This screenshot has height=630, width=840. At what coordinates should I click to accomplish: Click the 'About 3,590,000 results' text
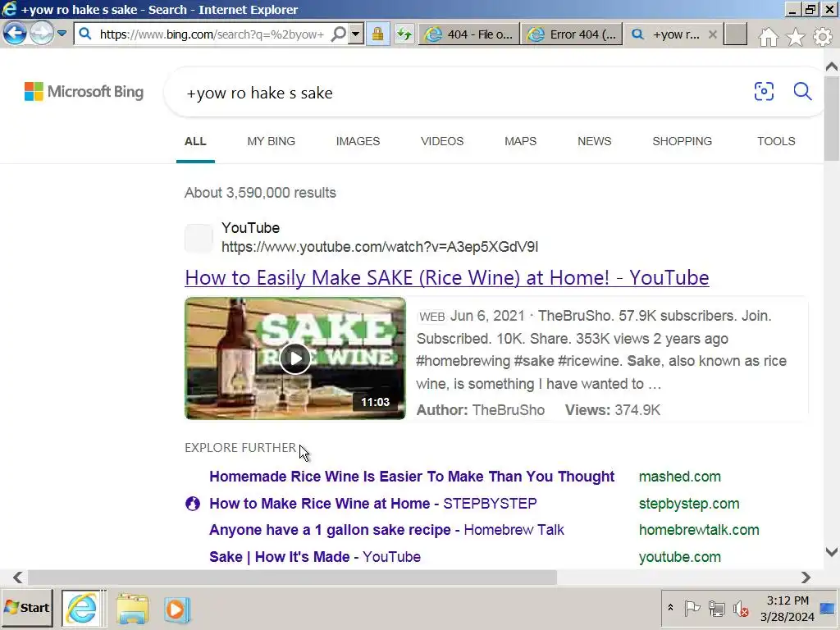260,193
